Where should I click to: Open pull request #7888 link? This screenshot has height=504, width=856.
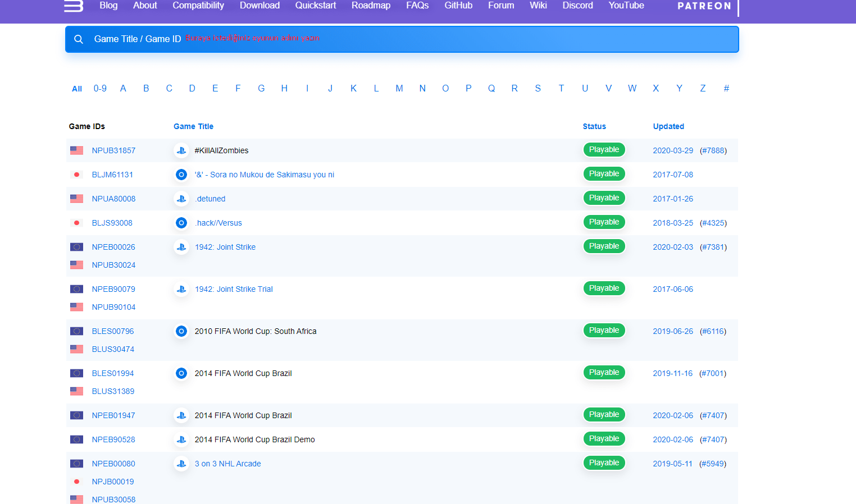click(713, 150)
